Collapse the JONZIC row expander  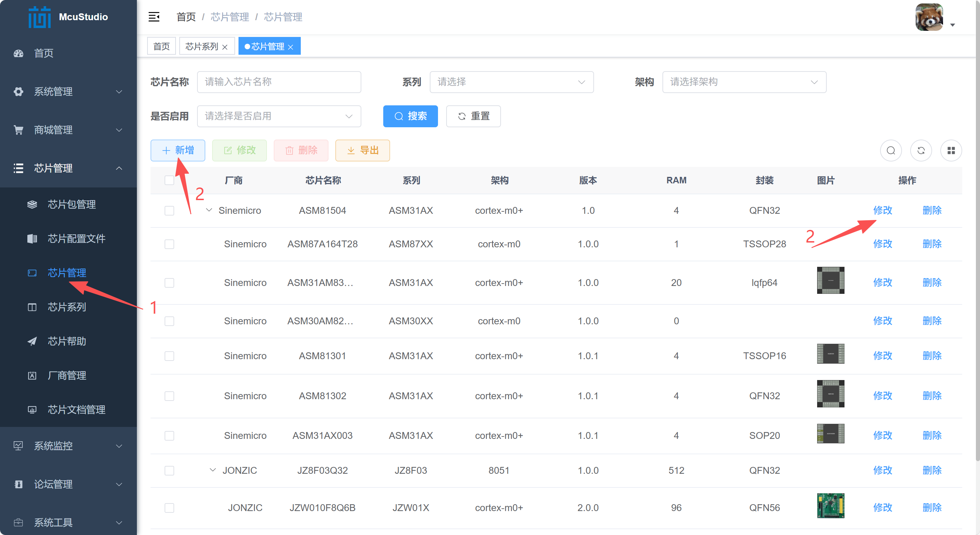212,470
